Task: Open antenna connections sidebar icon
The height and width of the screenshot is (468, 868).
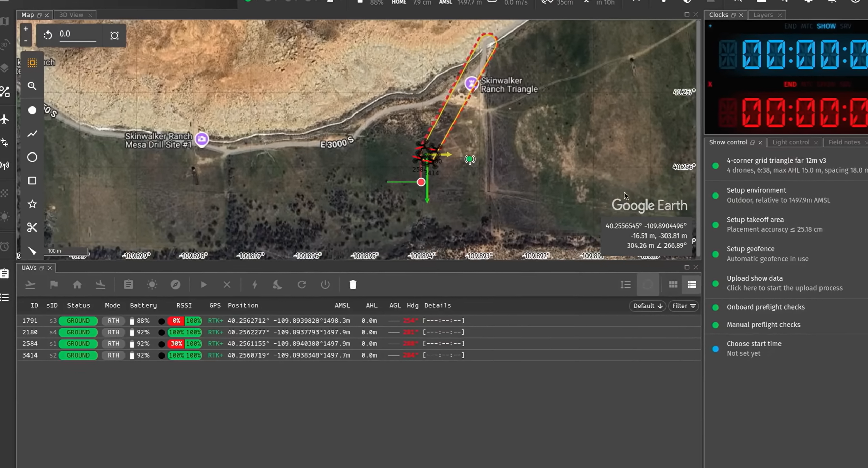Action: (5, 166)
